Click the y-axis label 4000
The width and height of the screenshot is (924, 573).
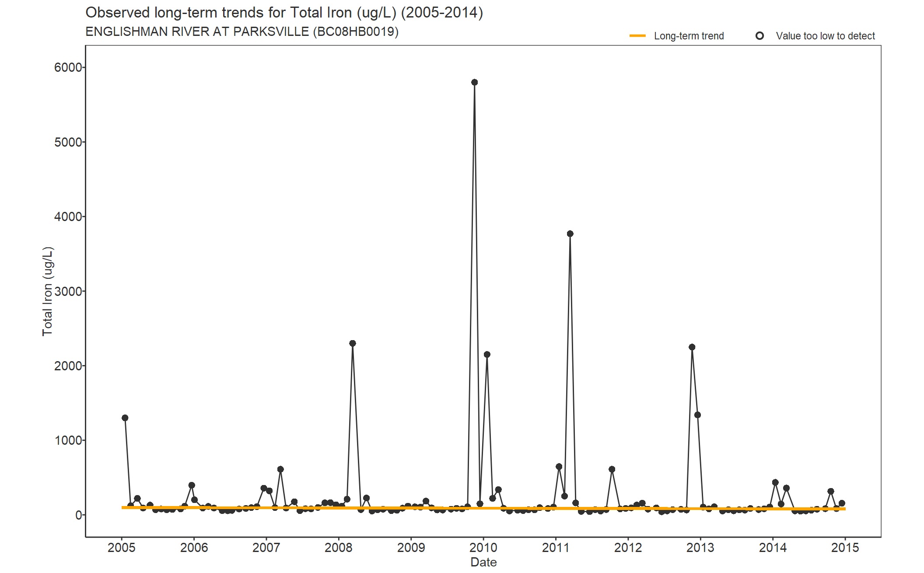tap(68, 217)
